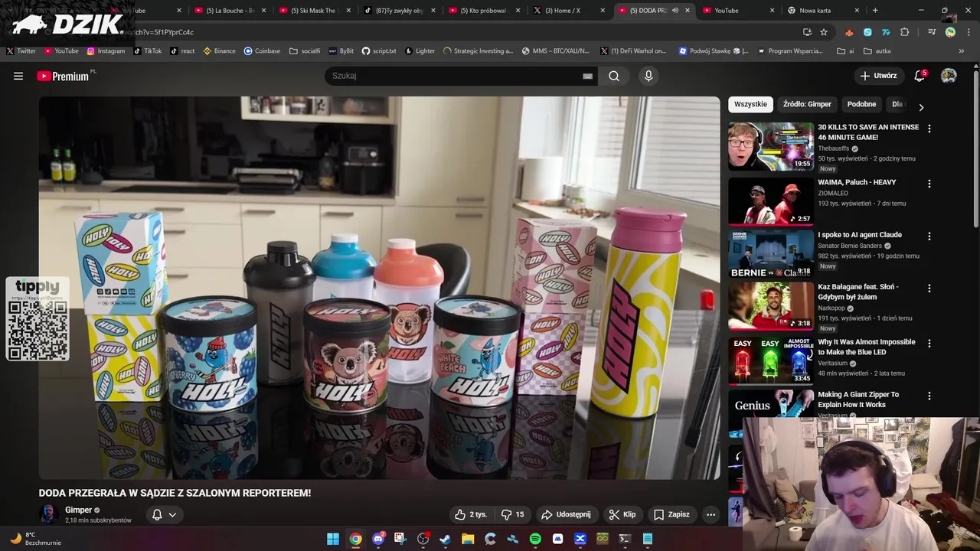Open the Instagram bookmark
This screenshot has width=980, height=551.
coord(106,51)
